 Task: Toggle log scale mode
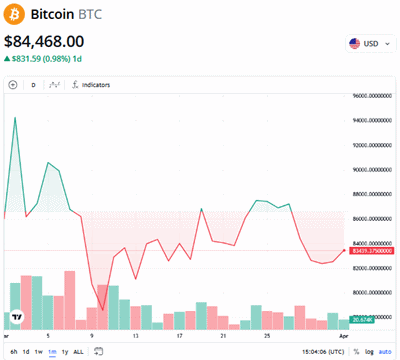pyautogui.click(x=369, y=352)
